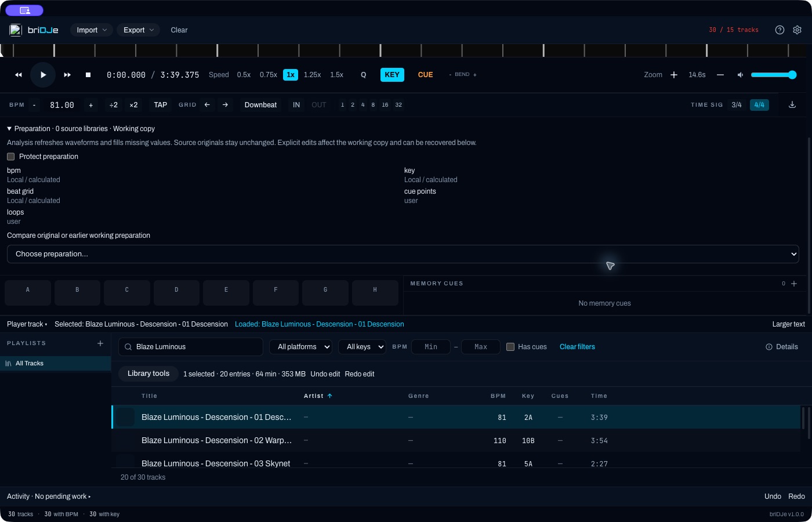Click the Clear filters link
Image resolution: width=812 pixels, height=522 pixels.
[x=577, y=347]
